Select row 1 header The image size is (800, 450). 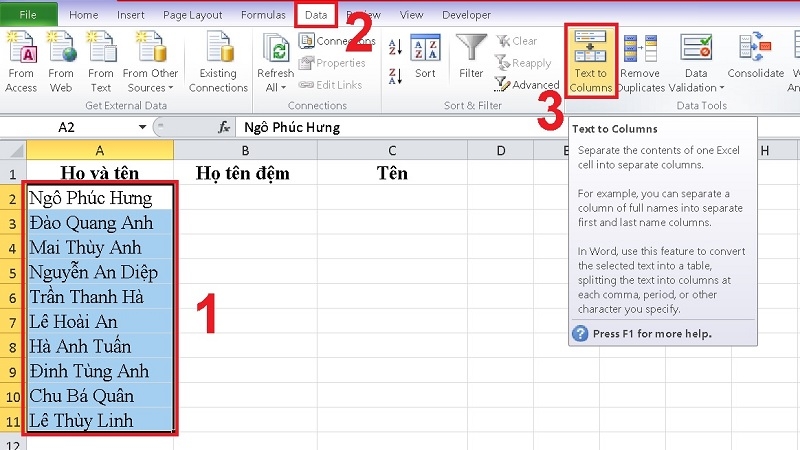[x=13, y=173]
